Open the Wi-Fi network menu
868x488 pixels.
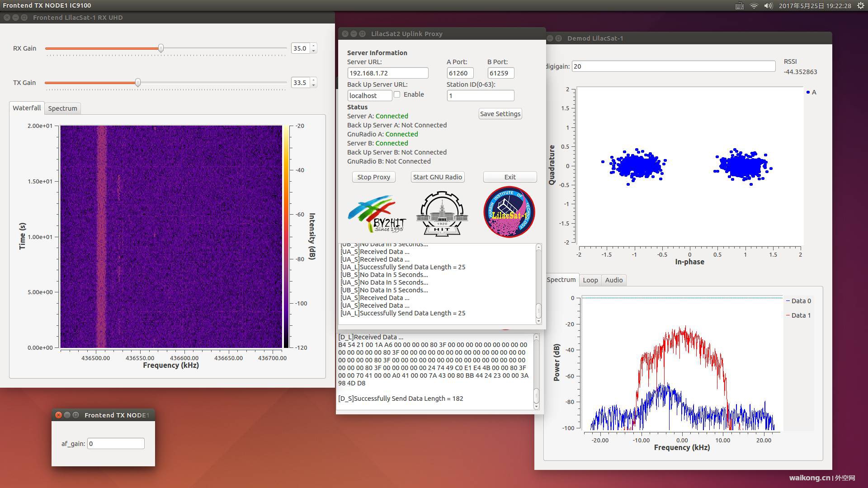pos(754,6)
